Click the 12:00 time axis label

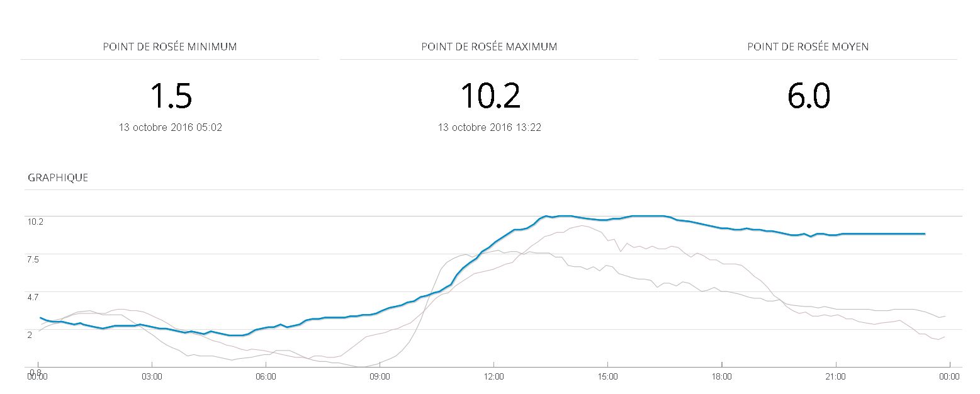point(493,377)
